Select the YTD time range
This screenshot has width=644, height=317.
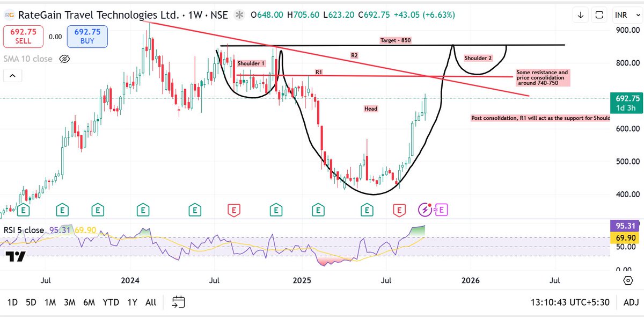click(111, 302)
